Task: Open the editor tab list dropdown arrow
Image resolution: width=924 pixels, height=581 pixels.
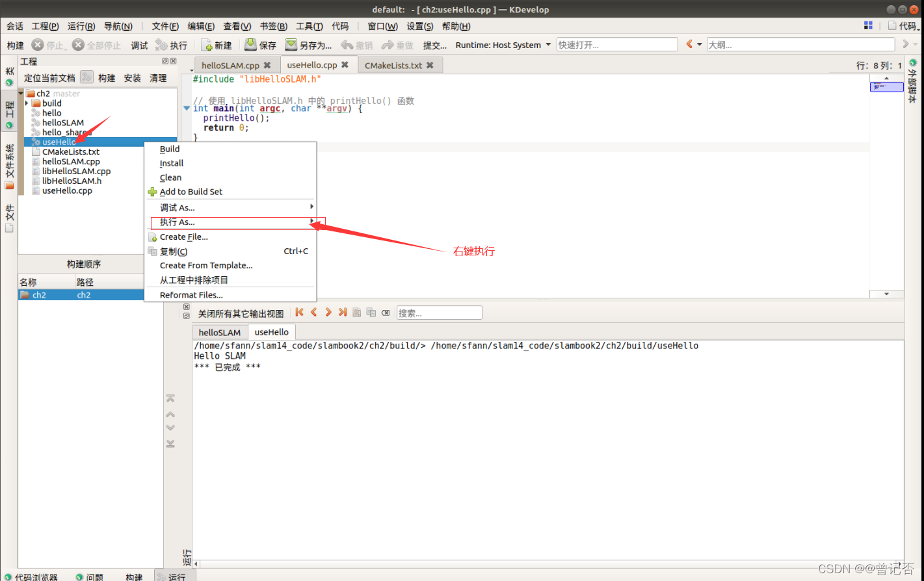Action: click(x=191, y=70)
